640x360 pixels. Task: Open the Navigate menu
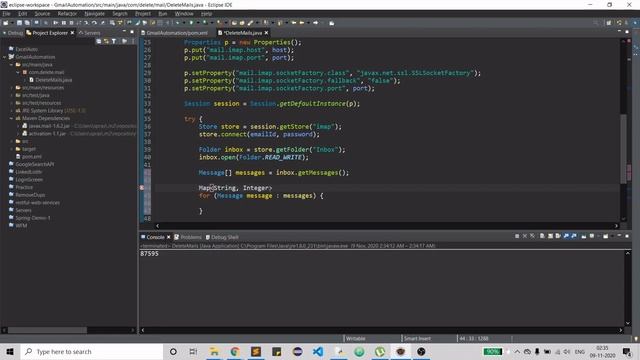tap(95, 13)
